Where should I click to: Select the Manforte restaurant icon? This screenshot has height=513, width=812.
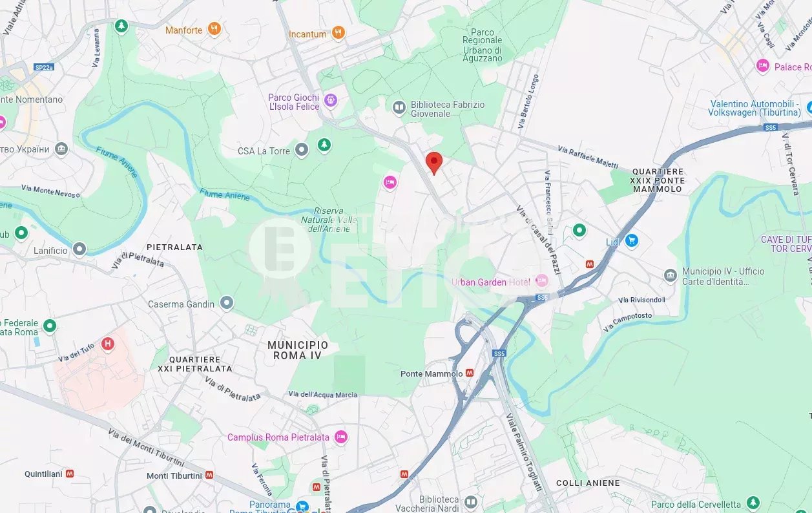pyautogui.click(x=214, y=29)
